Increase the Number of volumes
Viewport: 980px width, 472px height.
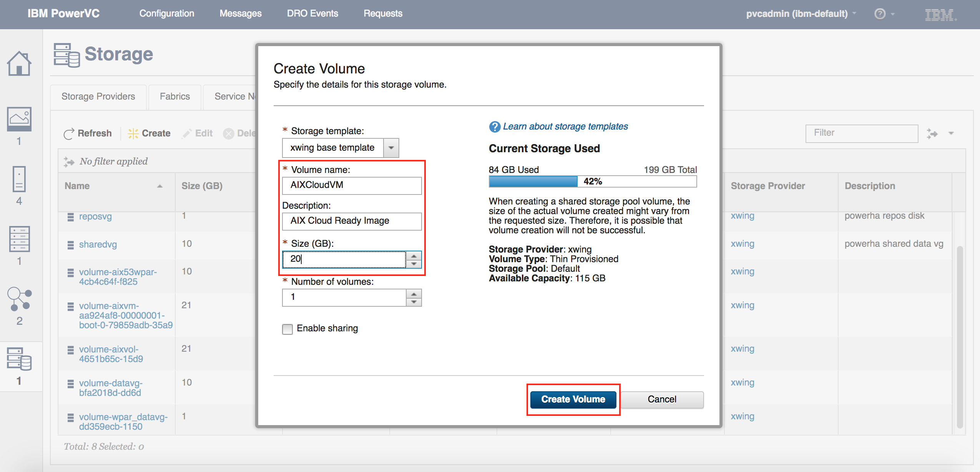pos(414,294)
